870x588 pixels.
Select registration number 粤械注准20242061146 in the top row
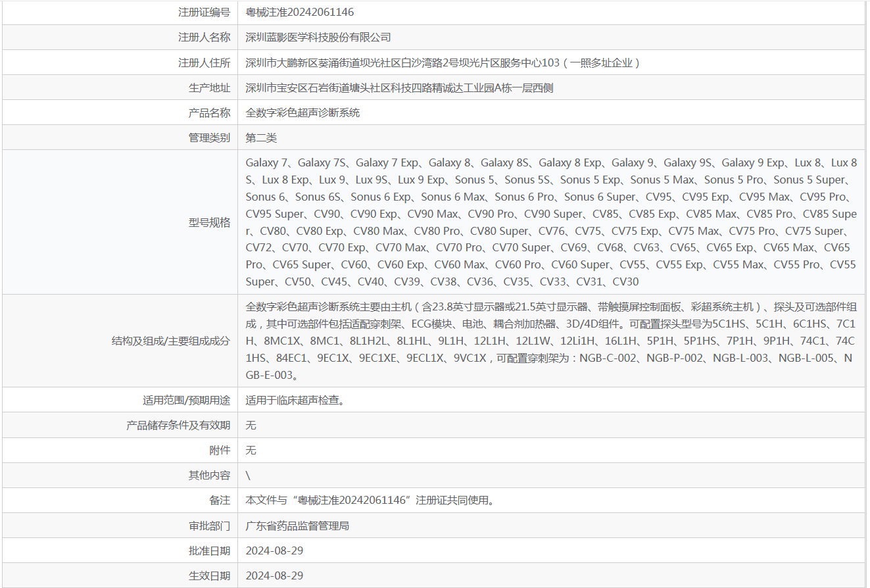pos(300,12)
